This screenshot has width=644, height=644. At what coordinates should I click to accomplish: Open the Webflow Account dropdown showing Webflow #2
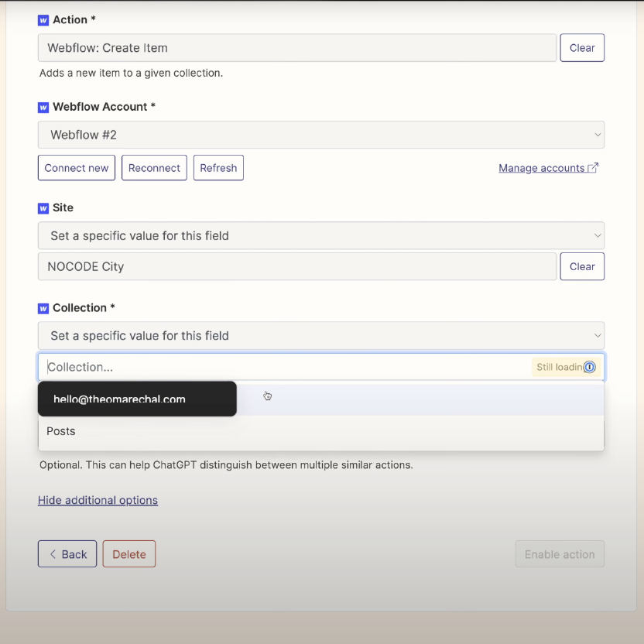click(x=321, y=135)
